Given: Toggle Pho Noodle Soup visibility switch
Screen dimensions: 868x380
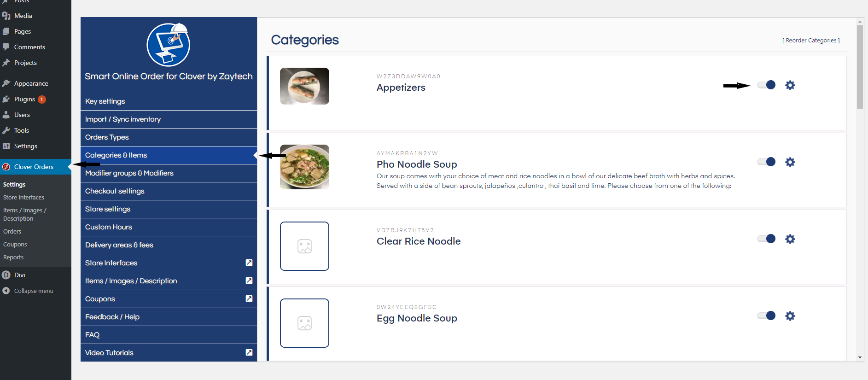Looking at the screenshot, I should (x=766, y=162).
